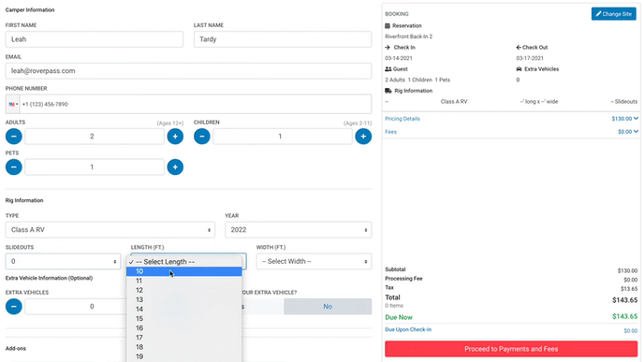Choose length 12 from the list
644x362 pixels.
click(184, 290)
